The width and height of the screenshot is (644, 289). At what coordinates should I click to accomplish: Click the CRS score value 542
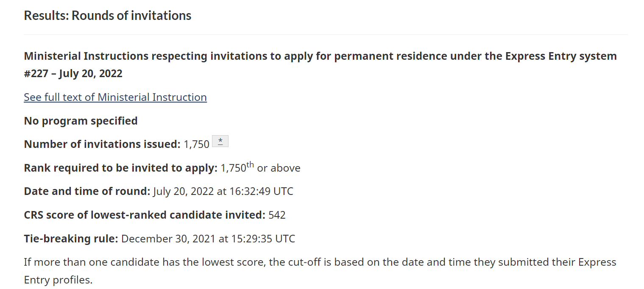coord(277,215)
